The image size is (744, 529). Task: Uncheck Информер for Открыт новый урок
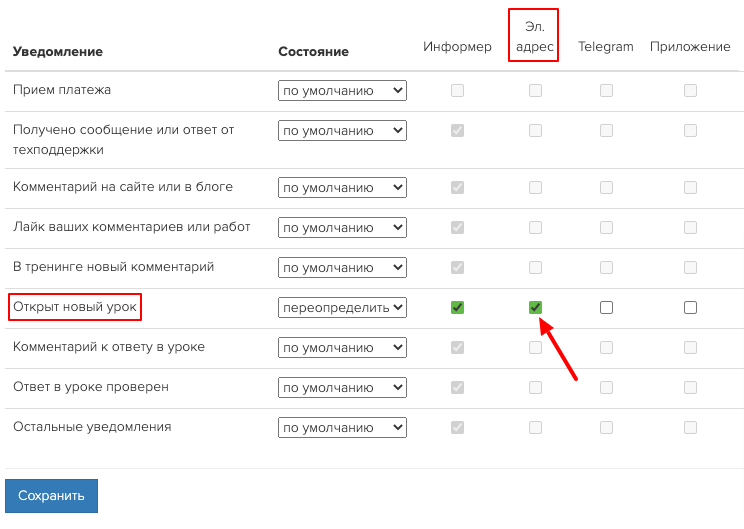click(457, 307)
